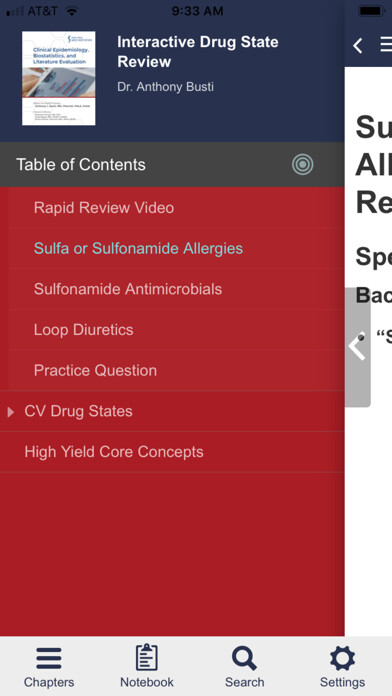Tap the book cover thumbnail
Image resolution: width=392 pixels, height=696 pixels.
point(59,78)
